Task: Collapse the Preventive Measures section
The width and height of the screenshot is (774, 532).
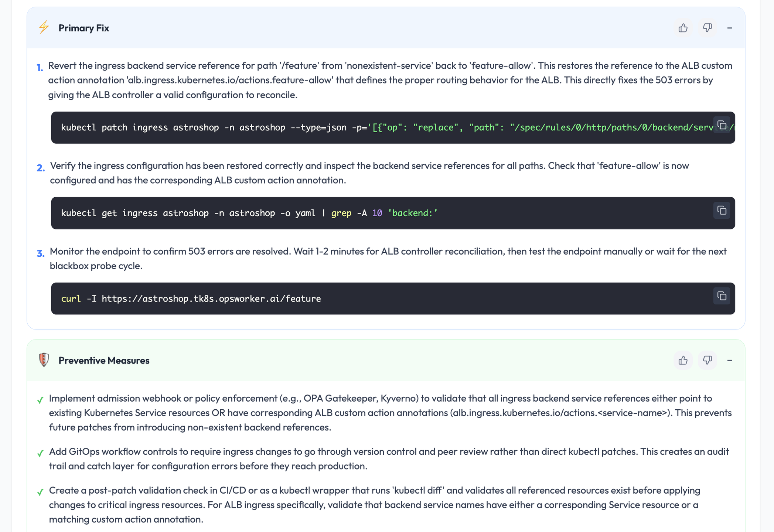Action: 730,360
